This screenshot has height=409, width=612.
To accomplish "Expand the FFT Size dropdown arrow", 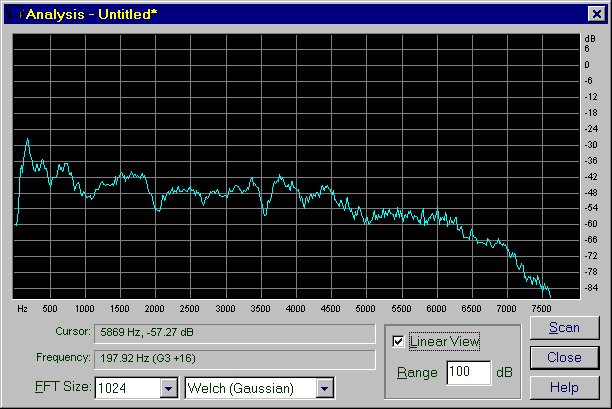I will tap(168, 387).
